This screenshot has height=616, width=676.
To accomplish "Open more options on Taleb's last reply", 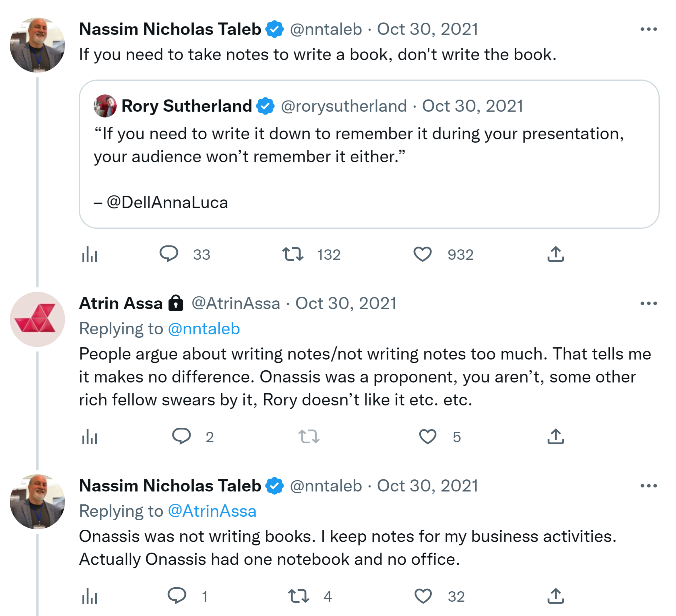I will tap(648, 486).
